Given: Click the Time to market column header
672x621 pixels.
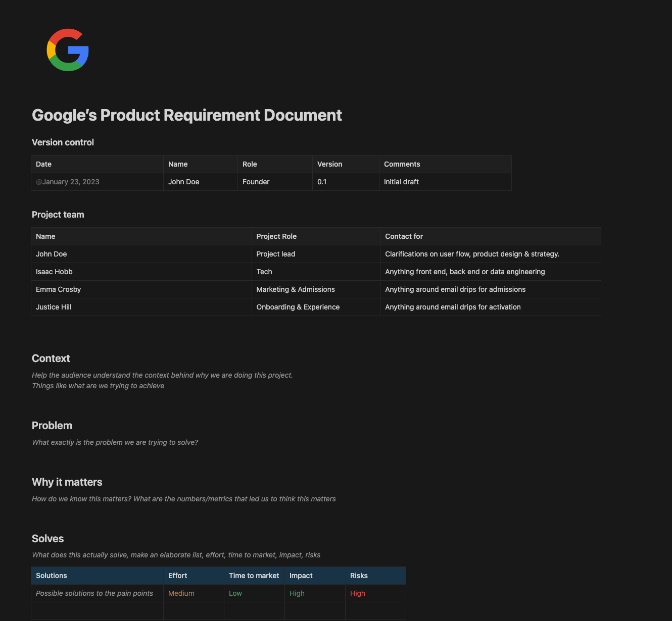Looking at the screenshot, I should click(x=254, y=576).
